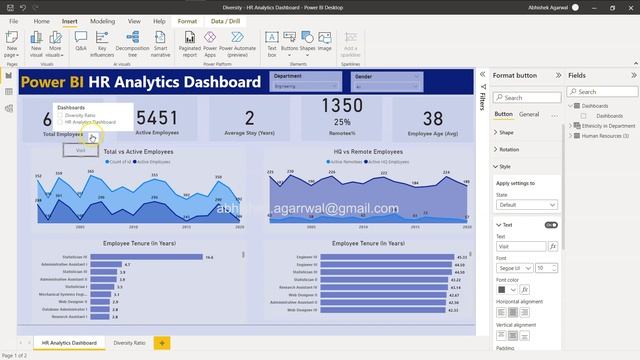Select the HR Analytics Dashboard page tab
The image size is (640, 360).
(x=69, y=343)
